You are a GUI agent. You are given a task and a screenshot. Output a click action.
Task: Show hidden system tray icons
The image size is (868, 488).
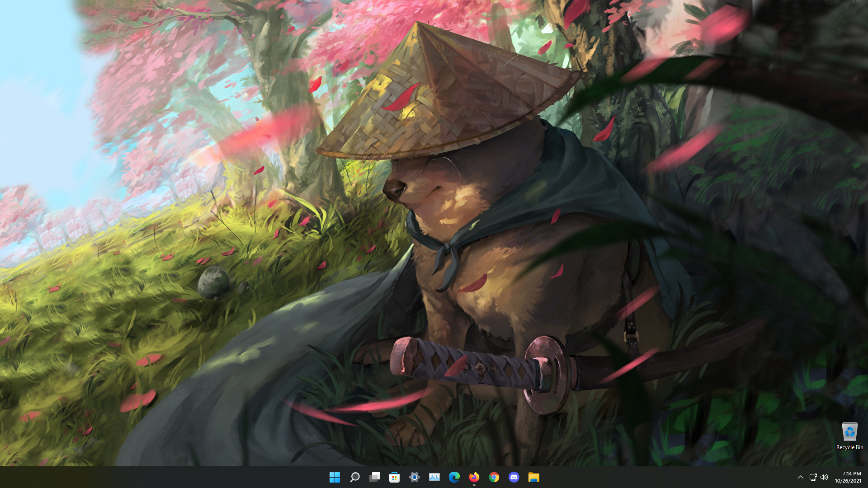tap(801, 477)
